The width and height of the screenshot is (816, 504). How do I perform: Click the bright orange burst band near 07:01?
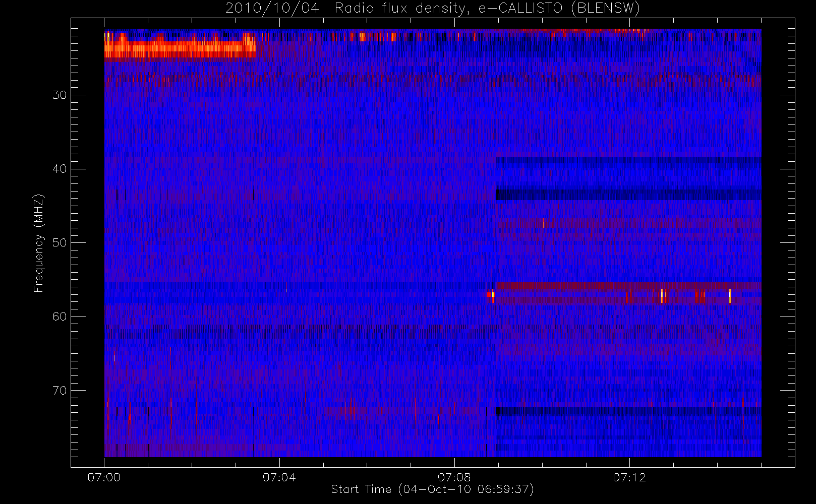(x=180, y=48)
